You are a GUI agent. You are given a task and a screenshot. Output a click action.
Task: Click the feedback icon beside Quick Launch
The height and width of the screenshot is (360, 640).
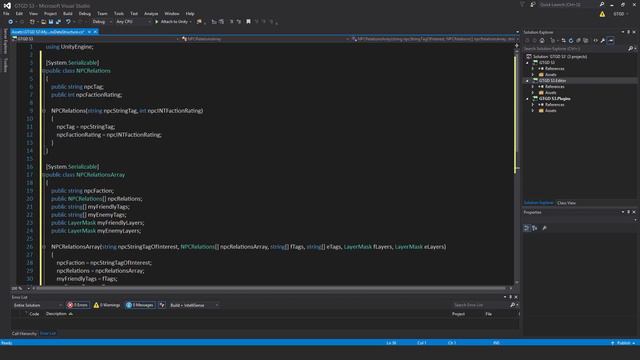point(533,4)
